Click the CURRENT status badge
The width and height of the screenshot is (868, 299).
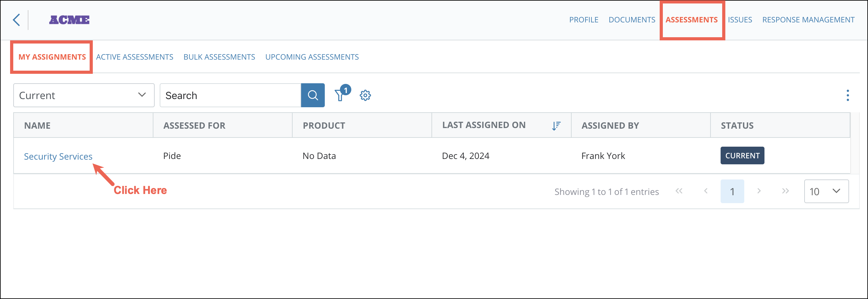click(742, 155)
